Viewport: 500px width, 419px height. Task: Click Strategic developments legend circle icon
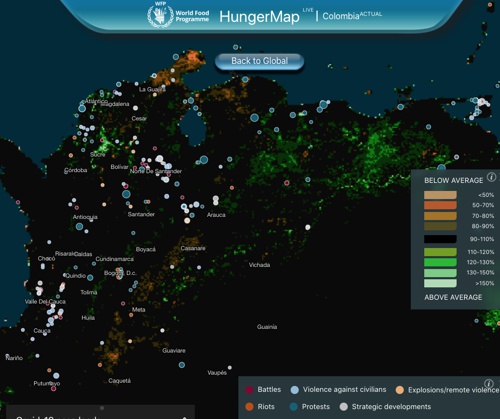(344, 407)
